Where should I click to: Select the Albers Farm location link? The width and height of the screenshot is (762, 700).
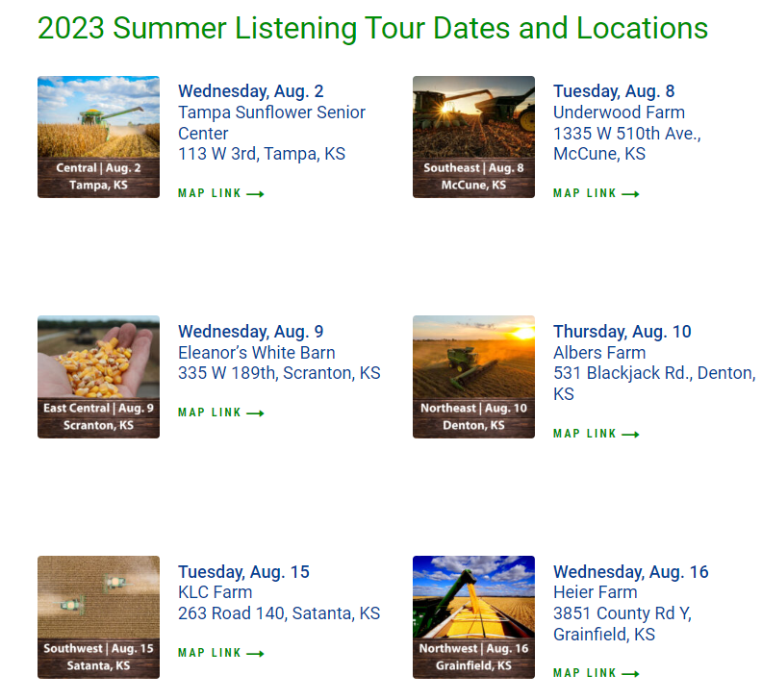(x=598, y=353)
